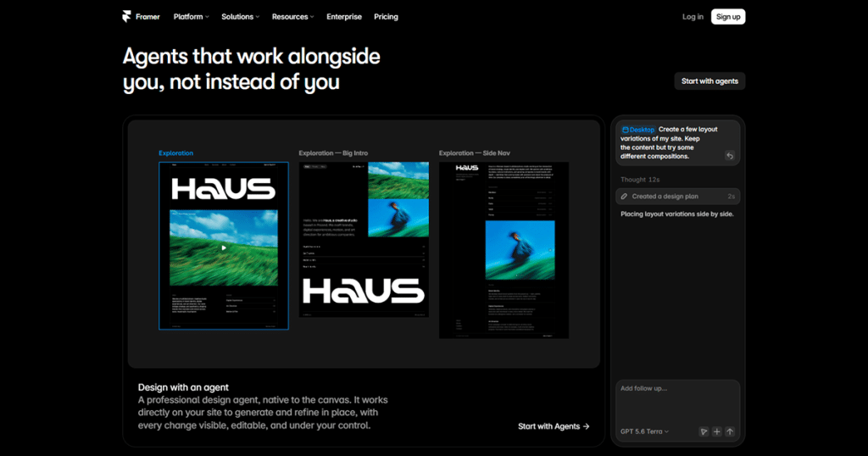Select the Exploration — Big Intro frame

click(x=364, y=240)
